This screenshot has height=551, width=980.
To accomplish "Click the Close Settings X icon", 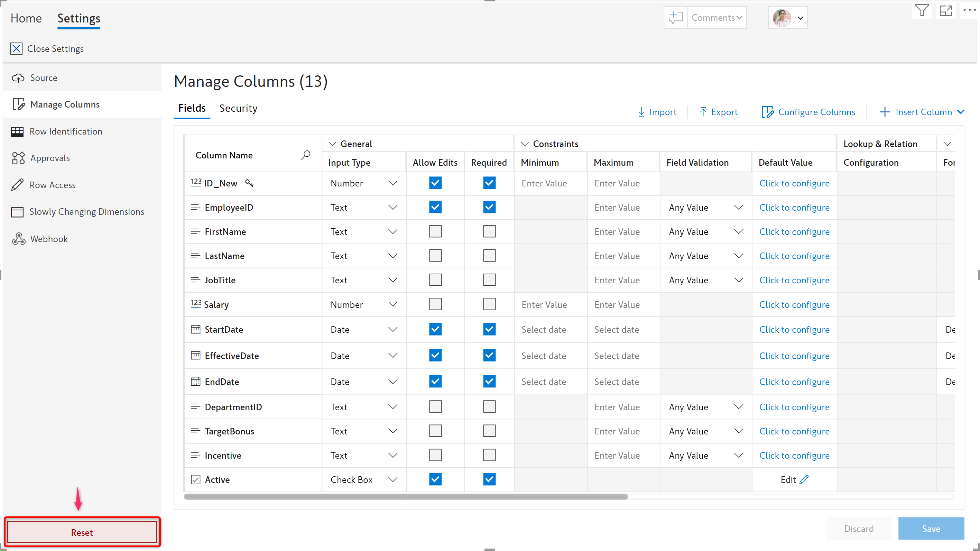I will point(16,49).
